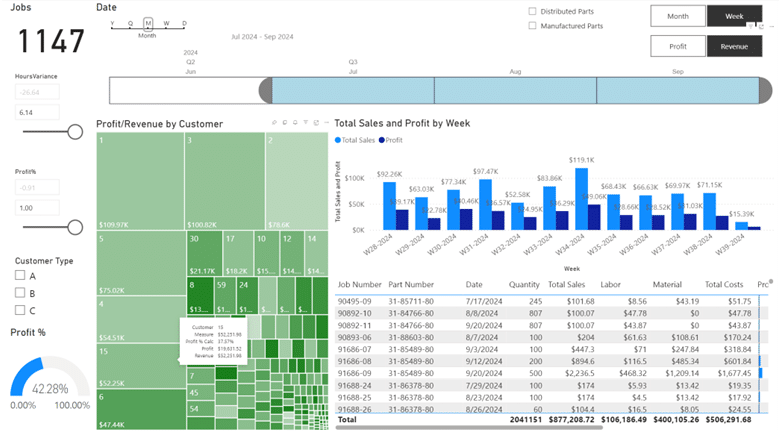
Task: Click the timeline's right range handle
Action: [766, 91]
